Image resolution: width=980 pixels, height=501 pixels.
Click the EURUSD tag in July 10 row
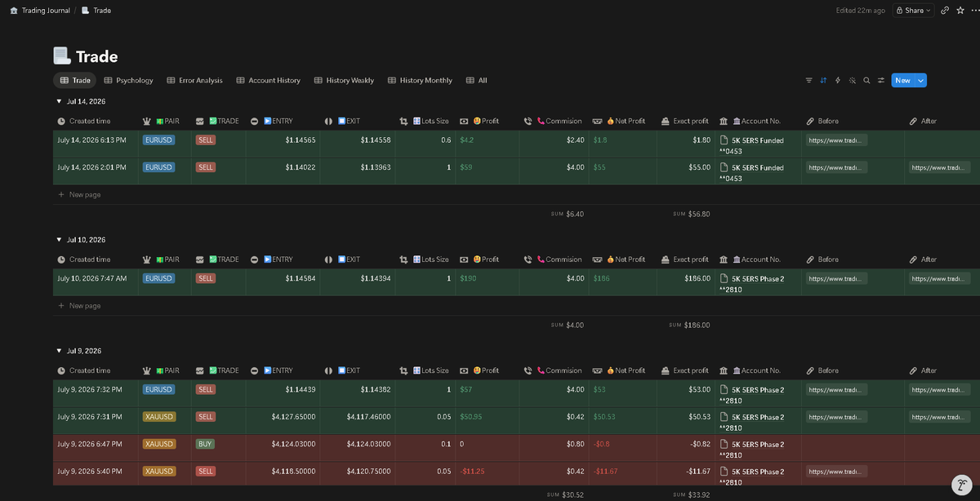[159, 278]
